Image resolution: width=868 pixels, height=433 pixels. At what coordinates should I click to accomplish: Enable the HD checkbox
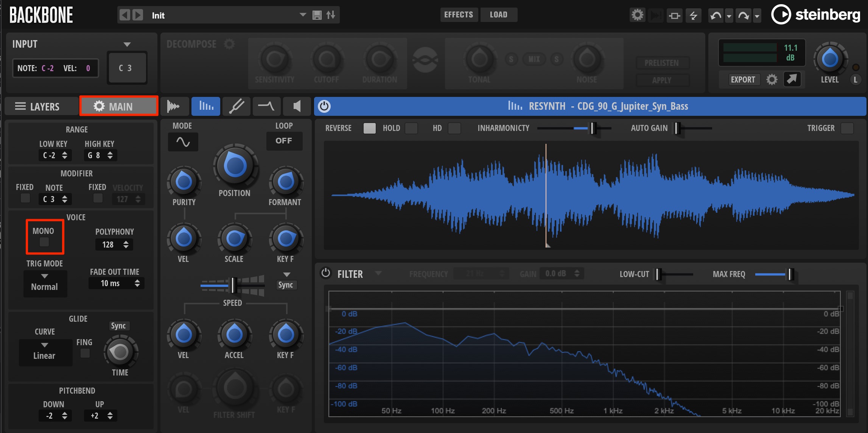tap(454, 128)
